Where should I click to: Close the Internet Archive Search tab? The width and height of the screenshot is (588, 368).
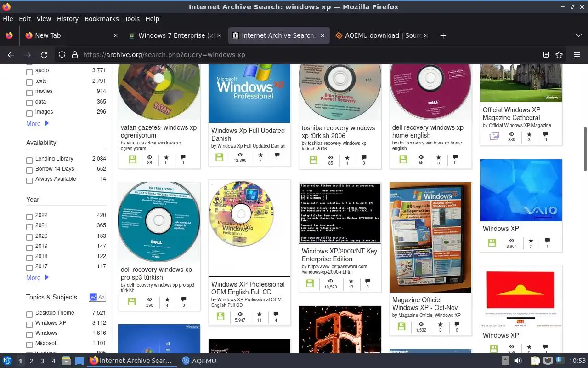(322, 35)
